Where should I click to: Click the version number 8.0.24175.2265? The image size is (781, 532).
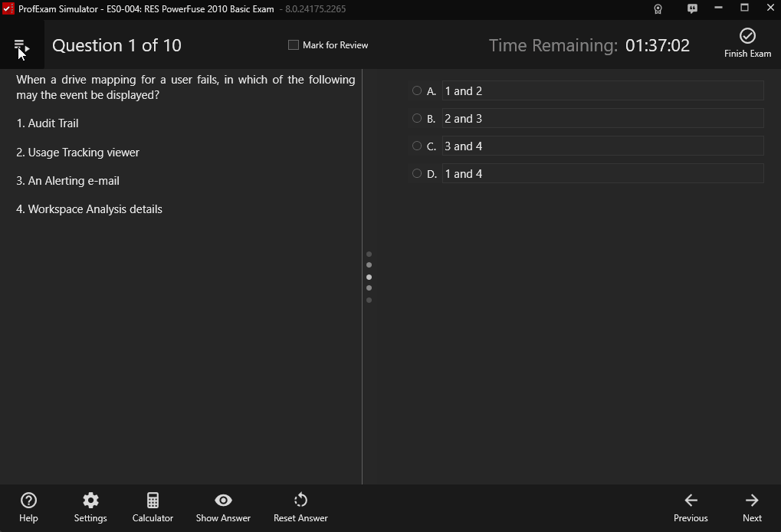click(x=315, y=9)
